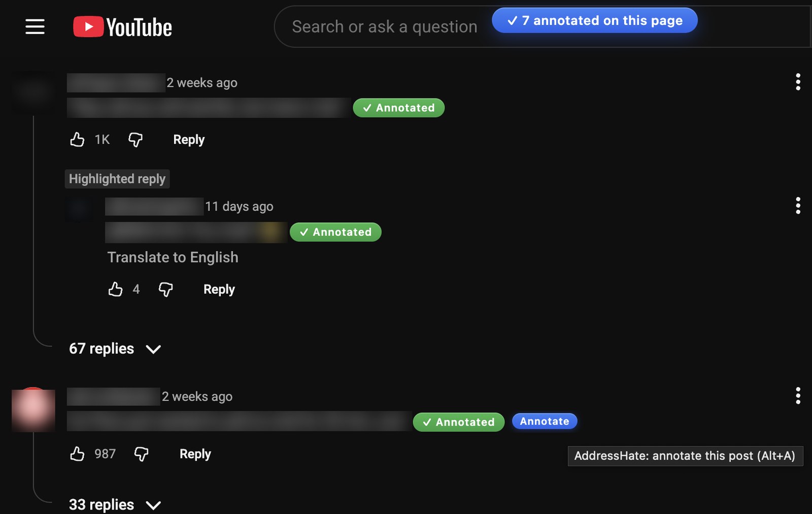812x514 pixels.
Task: Click the YouTube logo
Action: [122, 27]
